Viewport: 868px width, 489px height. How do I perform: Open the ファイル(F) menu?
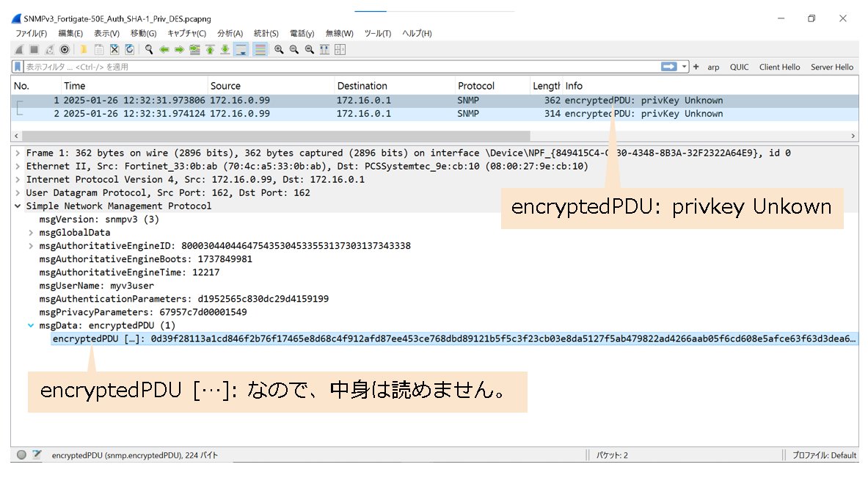(x=31, y=33)
